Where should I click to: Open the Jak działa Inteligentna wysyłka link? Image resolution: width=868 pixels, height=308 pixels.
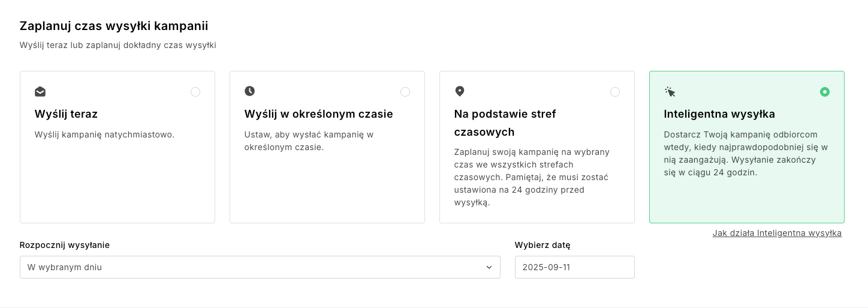pos(777,233)
